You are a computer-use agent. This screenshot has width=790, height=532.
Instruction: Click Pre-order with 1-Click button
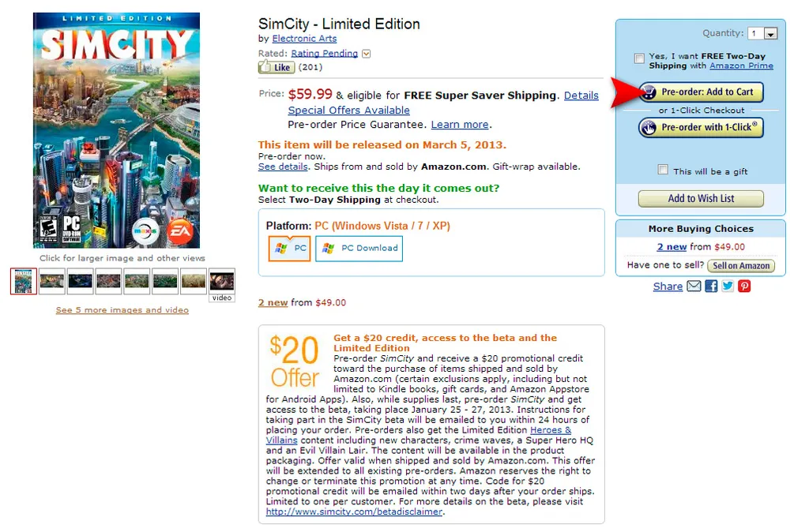pyautogui.click(x=701, y=127)
